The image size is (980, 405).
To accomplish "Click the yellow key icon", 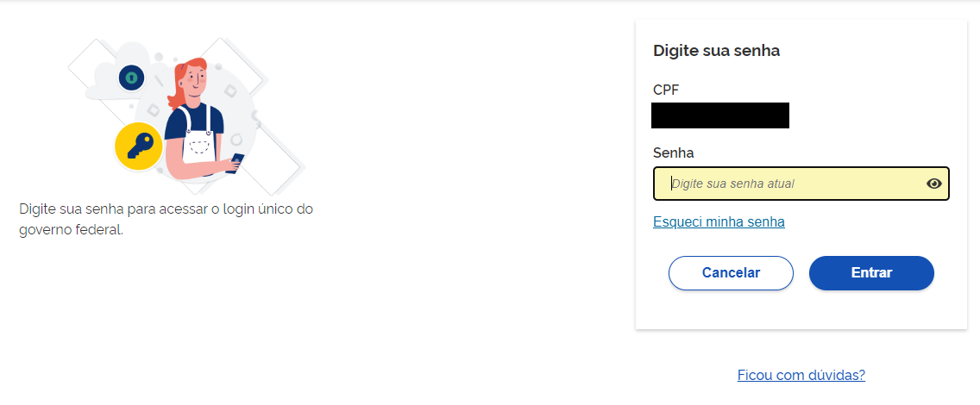I will [x=139, y=146].
